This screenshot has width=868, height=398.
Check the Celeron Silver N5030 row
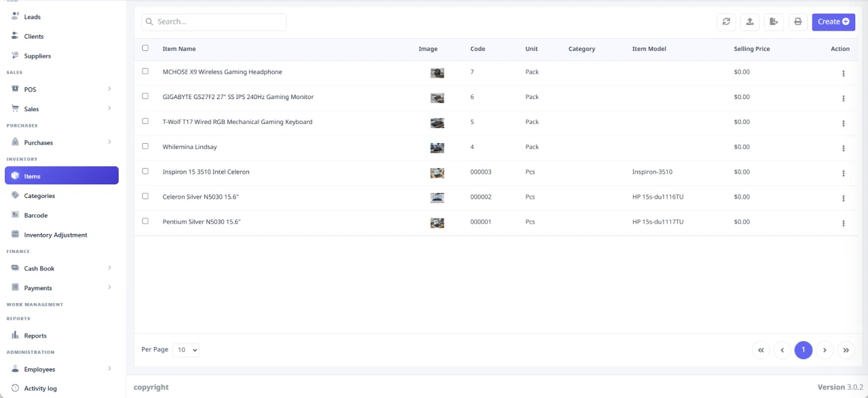tap(145, 196)
